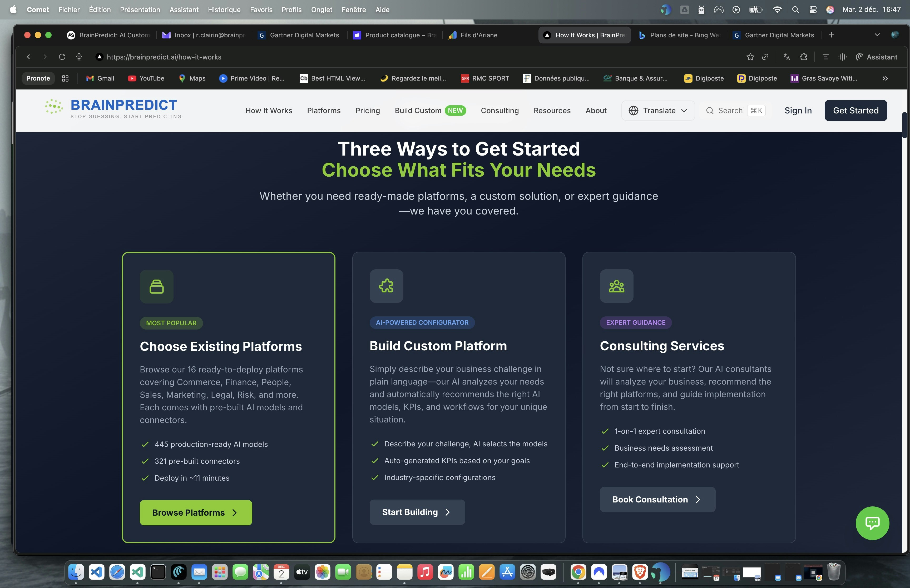Viewport: 910px width, 588px height.
Task: Open the green chat widget bubble
Action: click(872, 523)
